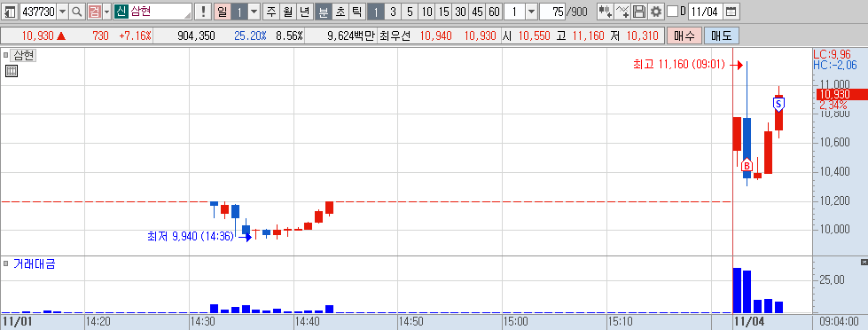Click the data grid icon under 삼현
Image resolution: width=868 pixels, height=330 pixels.
pyautogui.click(x=11, y=70)
